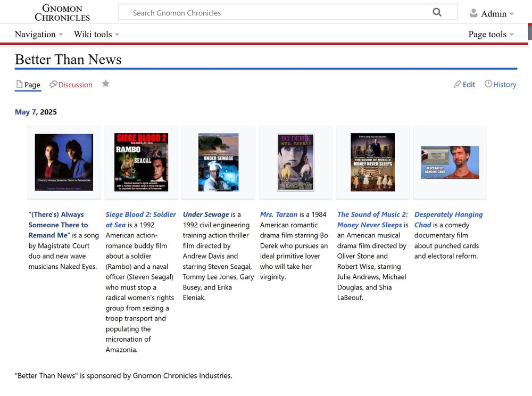Image resolution: width=532 pixels, height=396 pixels.
Task: Click the search magnifier icon
Action: tap(437, 13)
